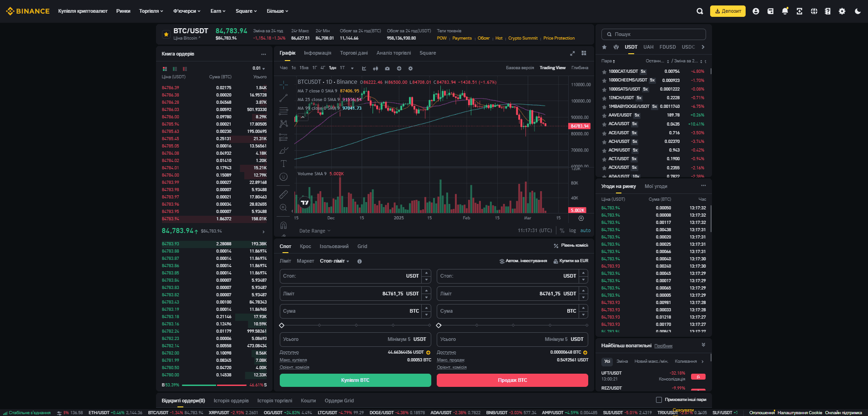The image size is (868, 416).
Task: Adjust buy amount percentage slider handle
Action: [x=282, y=325]
